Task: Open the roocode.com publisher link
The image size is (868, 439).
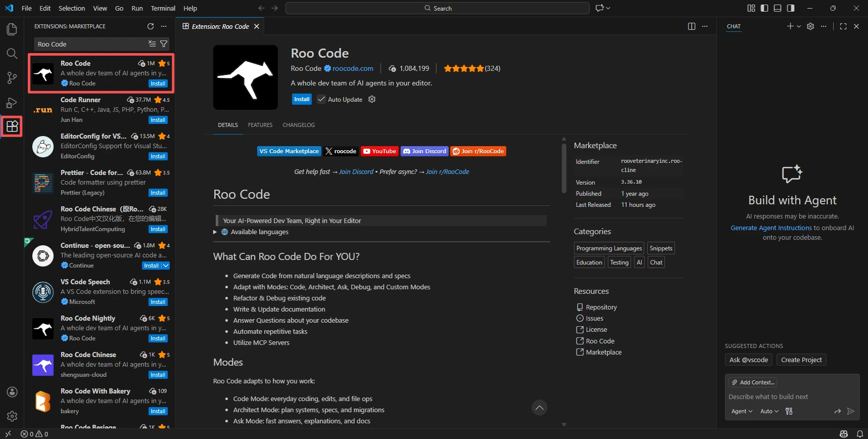Action: (353, 68)
